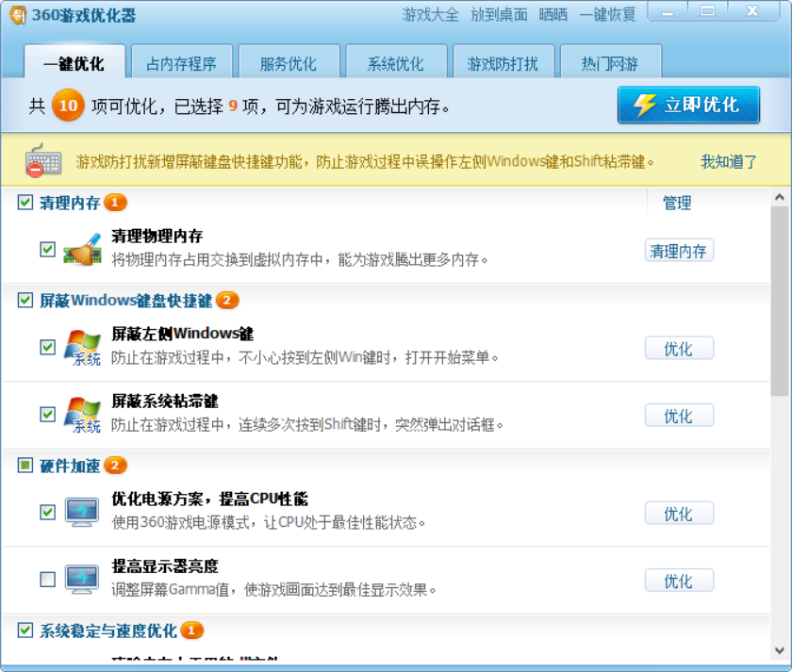Image resolution: width=792 pixels, height=672 pixels.
Task: Open the title bar dropdown menu button
Action: point(667,12)
